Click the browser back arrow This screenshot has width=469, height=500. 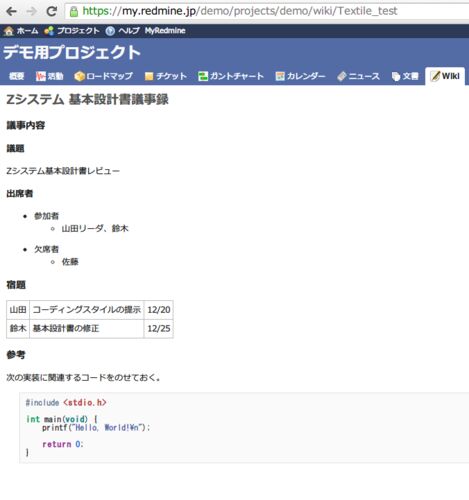point(11,12)
